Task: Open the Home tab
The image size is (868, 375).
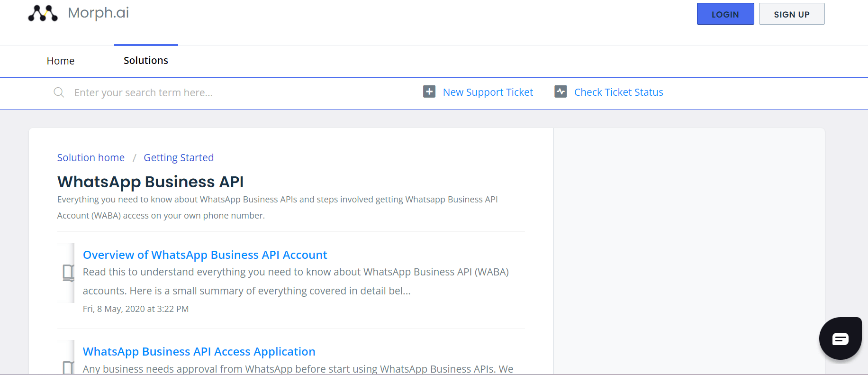Action: point(61,61)
